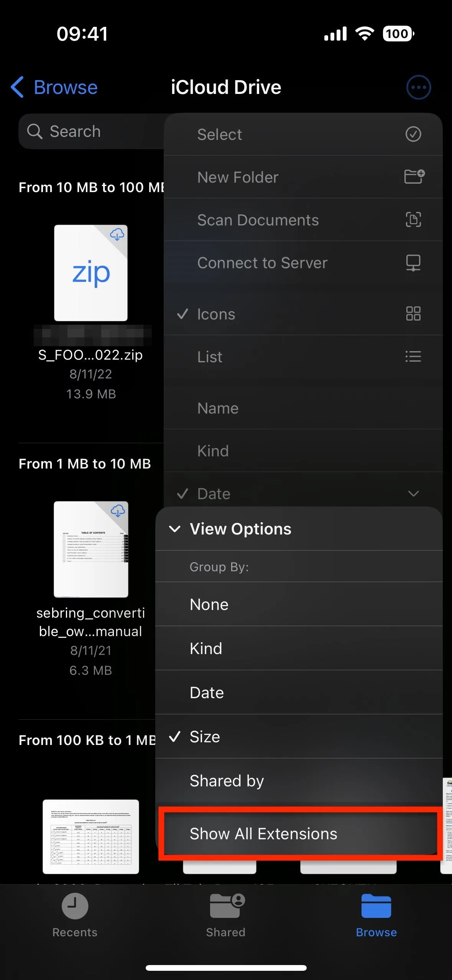Choose New Folder menu entry
The width and height of the screenshot is (452, 980).
point(303,177)
